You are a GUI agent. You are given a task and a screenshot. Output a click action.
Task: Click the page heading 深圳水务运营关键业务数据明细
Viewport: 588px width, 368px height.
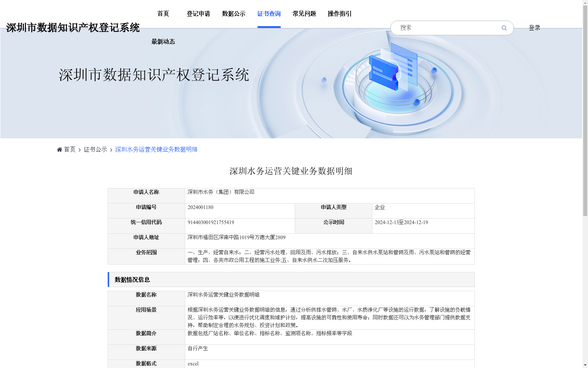(291, 171)
